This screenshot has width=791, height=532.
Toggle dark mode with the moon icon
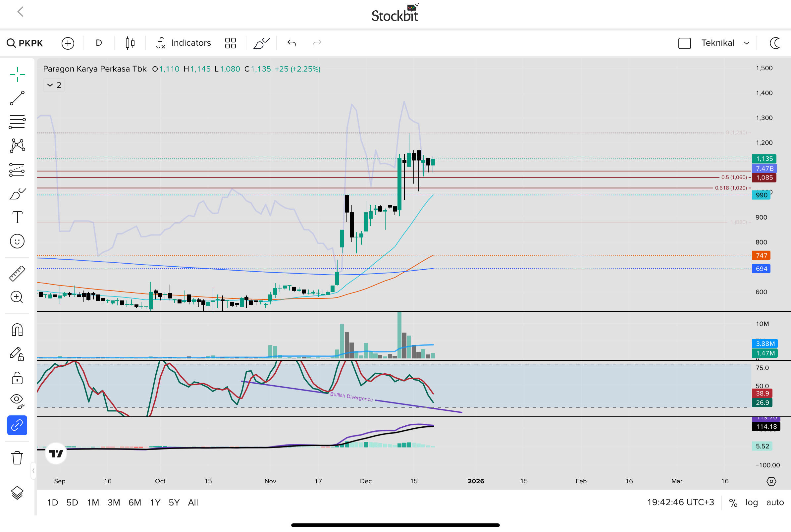[x=775, y=43]
